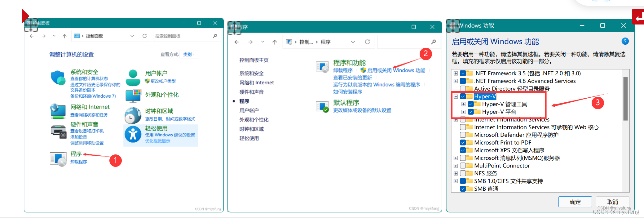
Task: Select 外观和个性化 in Programs sidebar
Action: click(254, 120)
